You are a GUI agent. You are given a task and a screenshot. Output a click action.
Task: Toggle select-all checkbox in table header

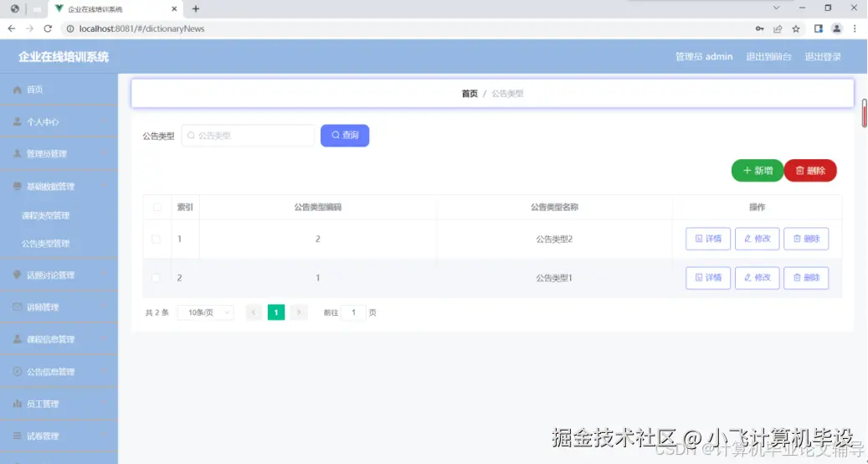[157, 207]
